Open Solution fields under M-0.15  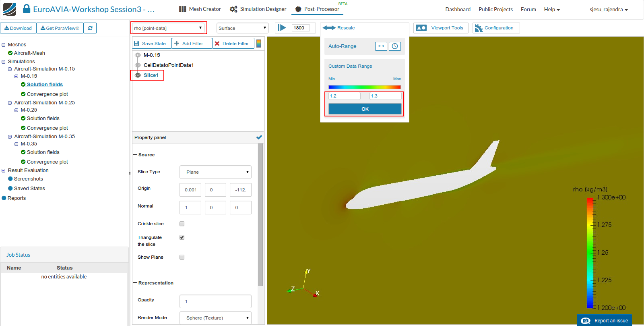click(x=45, y=85)
